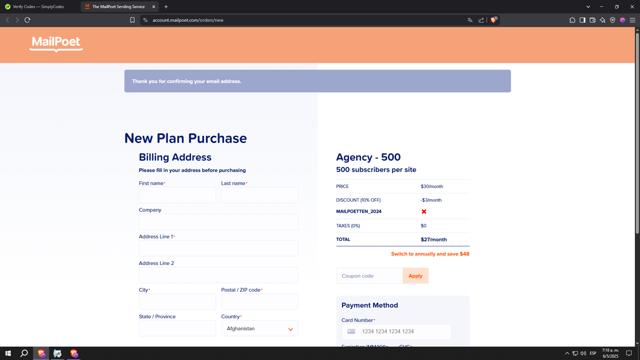Click the State / Province field
The width and height of the screenshot is (640, 360).
coord(177,329)
